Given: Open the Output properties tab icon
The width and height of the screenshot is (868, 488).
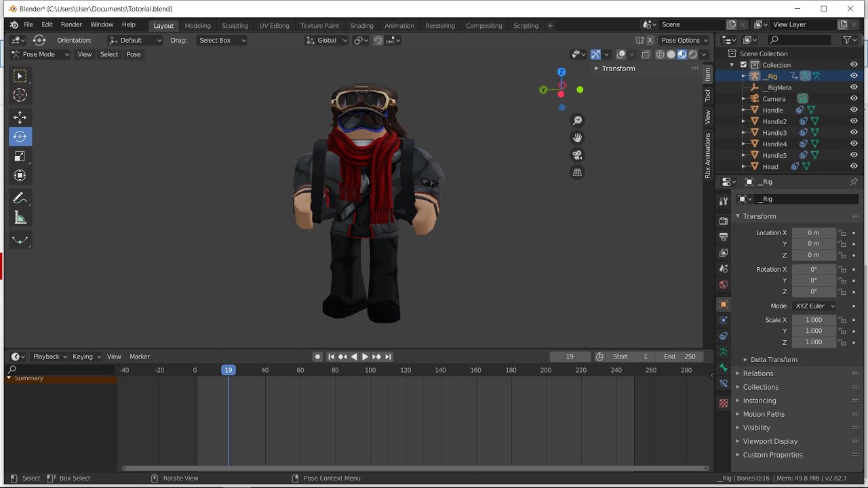Looking at the screenshot, I should pyautogui.click(x=724, y=237).
